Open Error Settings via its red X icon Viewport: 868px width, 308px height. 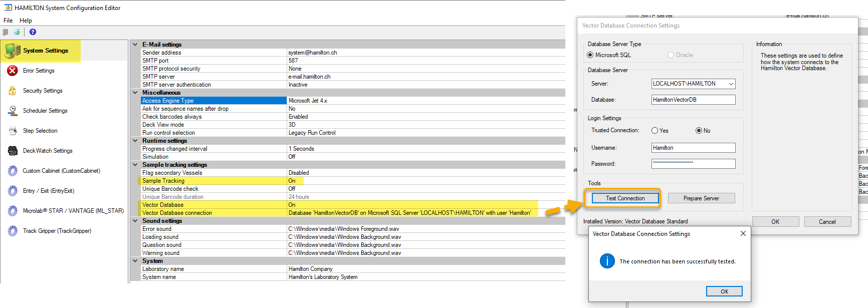13,71
